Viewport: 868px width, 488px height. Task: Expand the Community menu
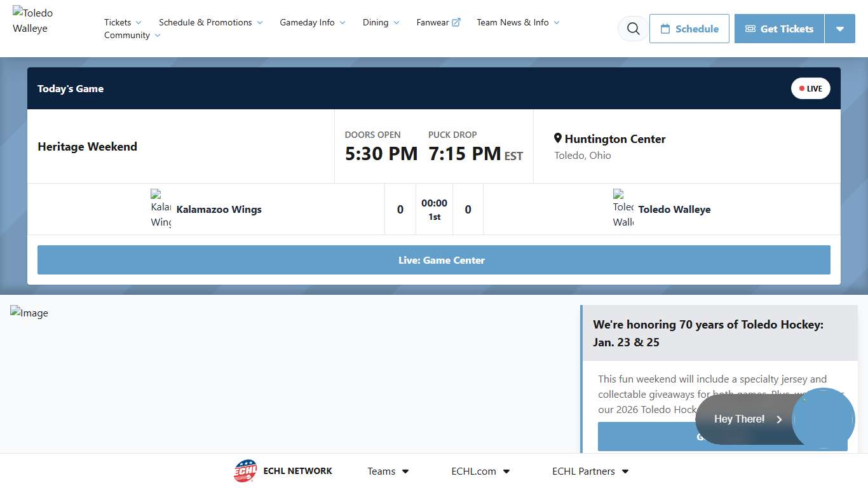pyautogui.click(x=132, y=36)
